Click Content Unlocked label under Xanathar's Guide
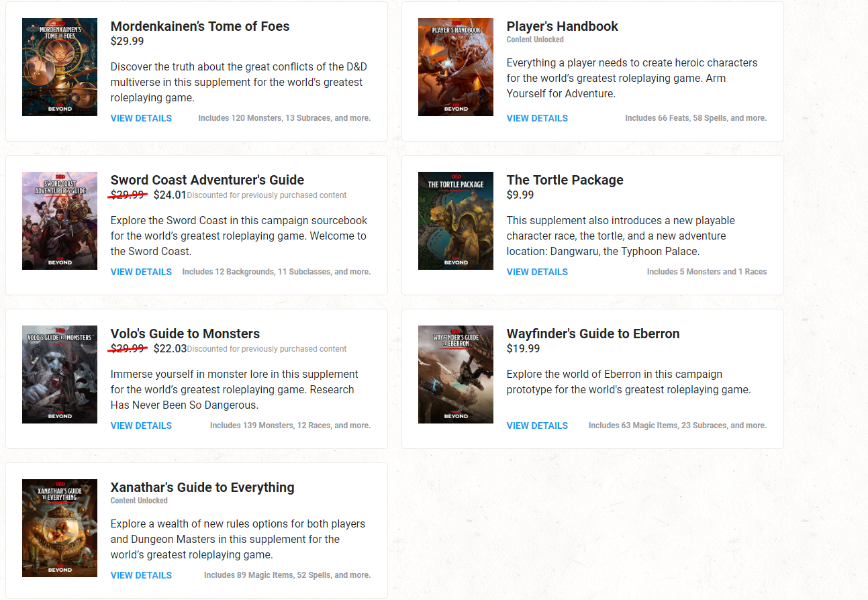The image size is (868, 600). 139,501
